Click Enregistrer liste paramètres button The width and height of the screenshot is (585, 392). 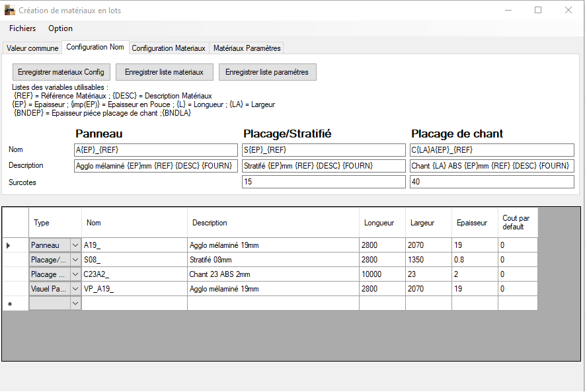pos(267,72)
